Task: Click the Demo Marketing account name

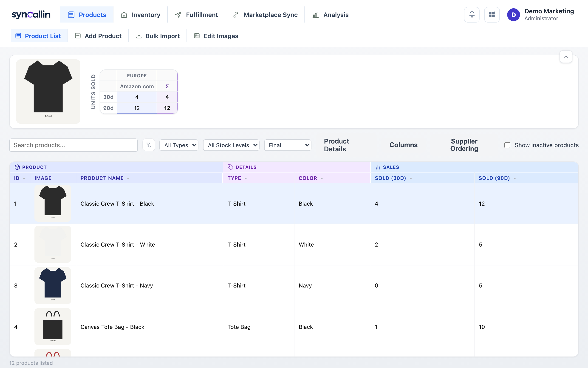Action: [549, 11]
